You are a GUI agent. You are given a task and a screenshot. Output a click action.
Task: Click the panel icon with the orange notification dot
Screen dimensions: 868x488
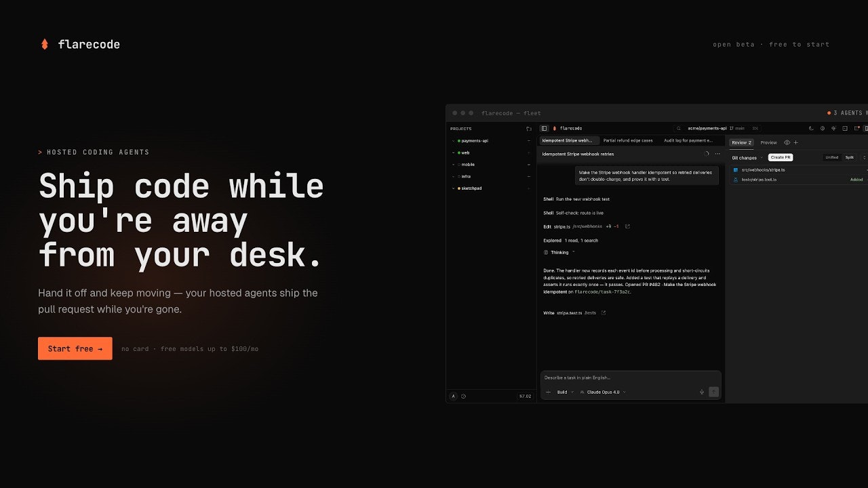[x=856, y=128]
